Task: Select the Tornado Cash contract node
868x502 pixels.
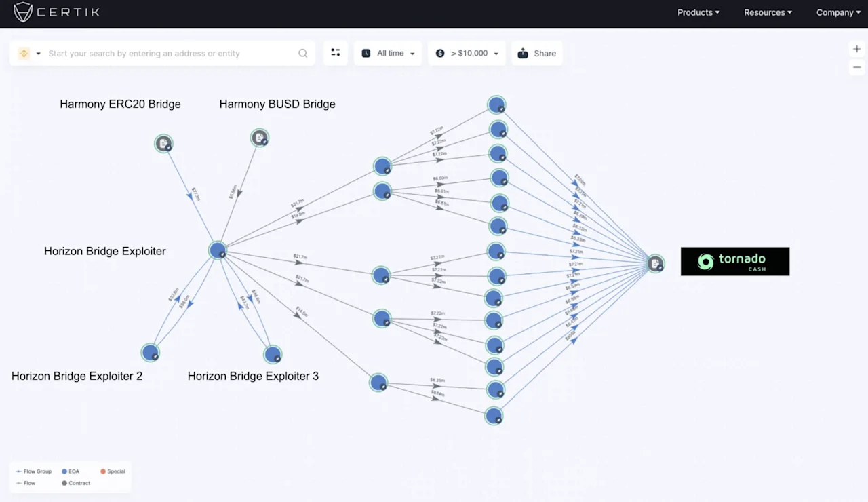Action: coord(656,264)
